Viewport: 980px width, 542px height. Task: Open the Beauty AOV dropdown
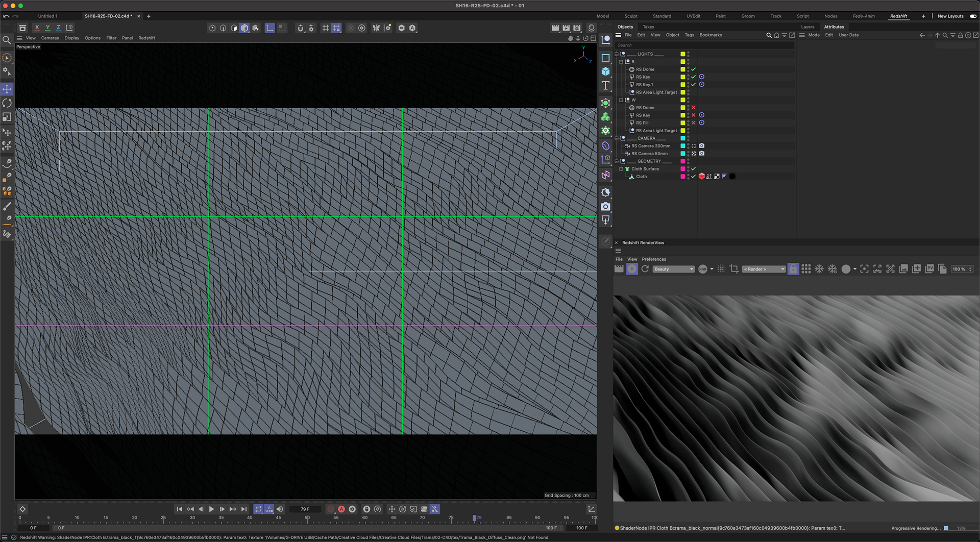tap(674, 269)
